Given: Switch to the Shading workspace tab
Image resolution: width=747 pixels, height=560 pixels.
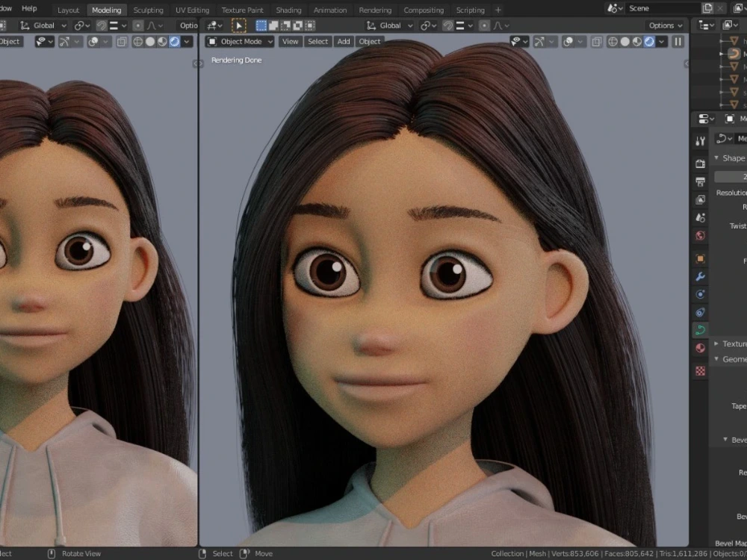Looking at the screenshot, I should (288, 10).
